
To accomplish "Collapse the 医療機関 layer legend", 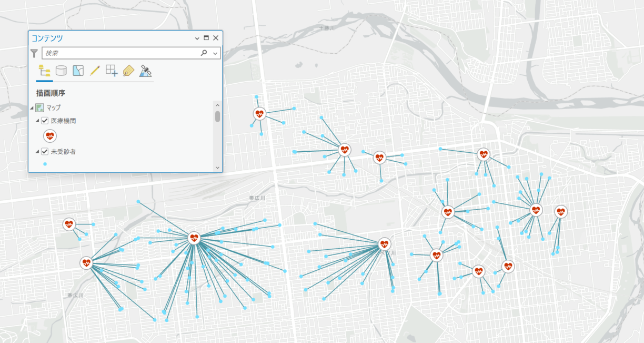I will point(38,121).
